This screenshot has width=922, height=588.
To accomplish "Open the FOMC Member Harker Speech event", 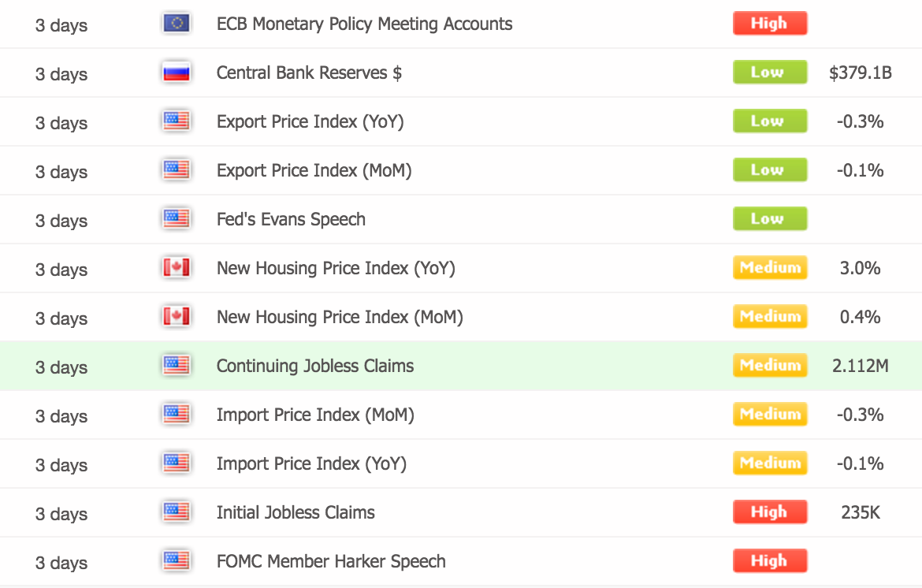I will [x=331, y=561].
